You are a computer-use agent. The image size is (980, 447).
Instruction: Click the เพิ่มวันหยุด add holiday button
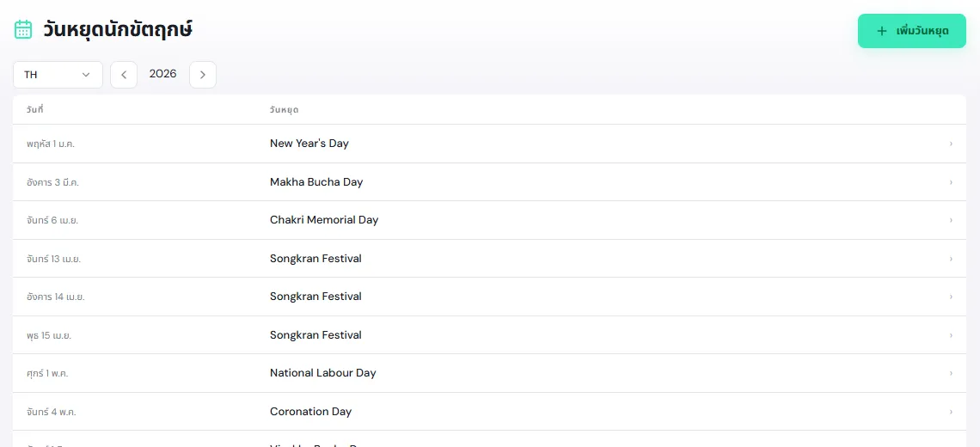click(x=912, y=31)
